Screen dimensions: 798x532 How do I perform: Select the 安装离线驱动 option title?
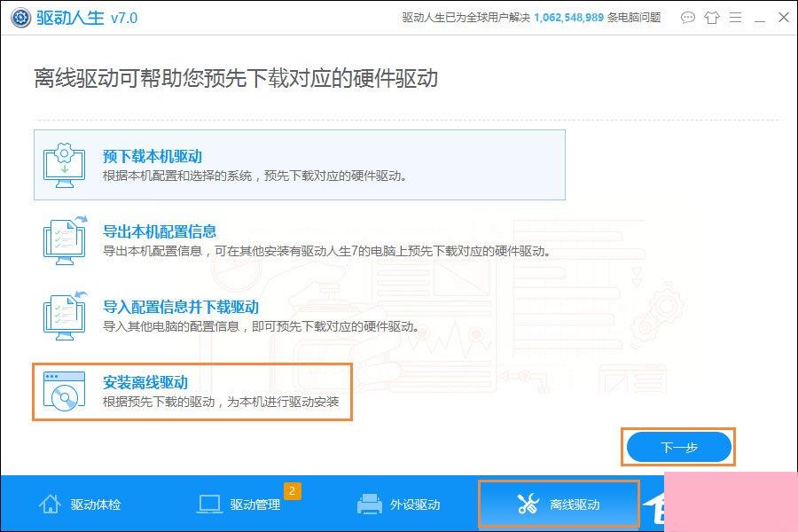pos(145,382)
